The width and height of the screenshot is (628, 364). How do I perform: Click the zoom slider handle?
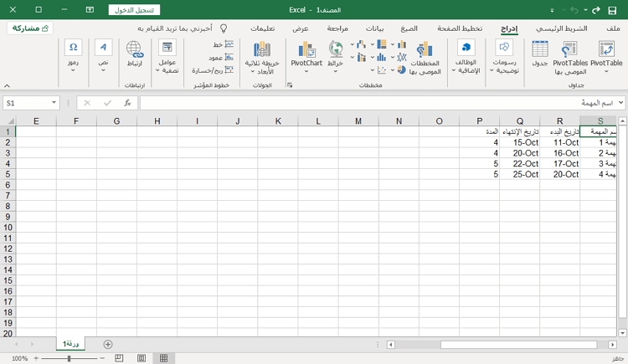click(68, 358)
